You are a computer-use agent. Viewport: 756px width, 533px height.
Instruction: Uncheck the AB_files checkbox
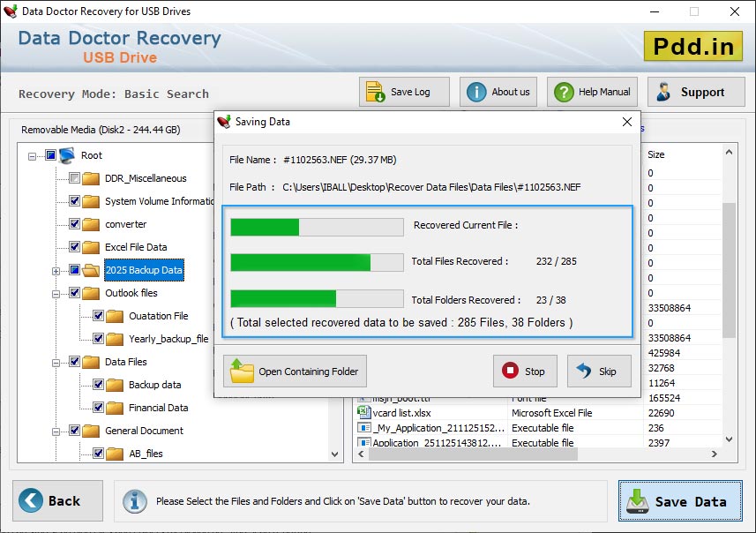pyautogui.click(x=98, y=453)
